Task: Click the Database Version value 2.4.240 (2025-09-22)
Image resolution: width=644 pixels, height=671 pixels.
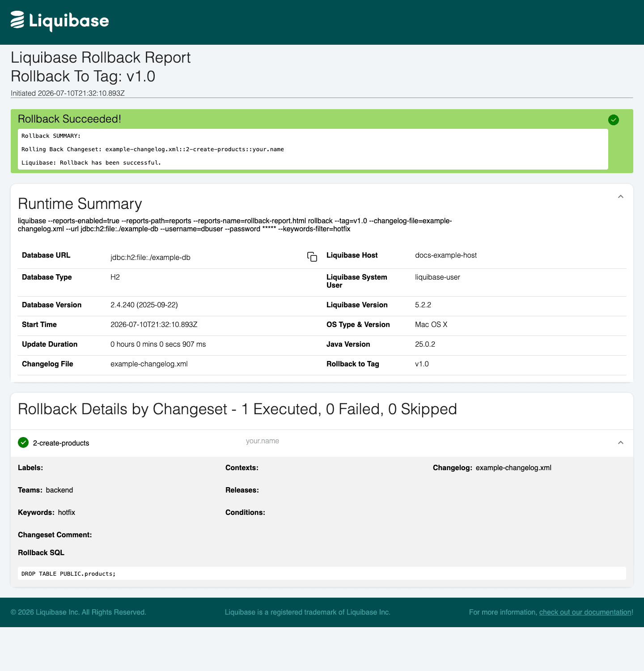Action: click(x=144, y=305)
